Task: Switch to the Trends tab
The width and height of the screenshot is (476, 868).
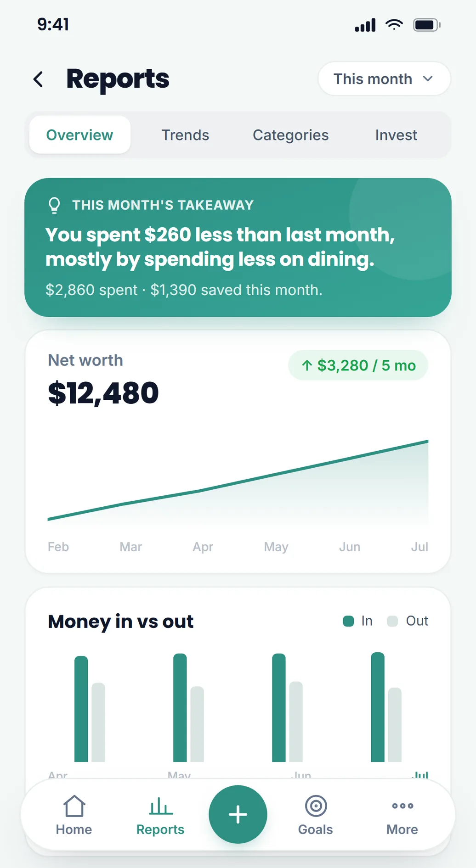Action: click(185, 135)
